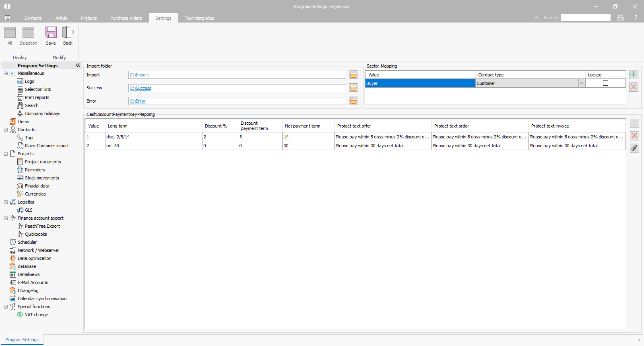The width and height of the screenshot is (644, 346).
Task: Open the C:\Success folder link
Action: tap(140, 88)
